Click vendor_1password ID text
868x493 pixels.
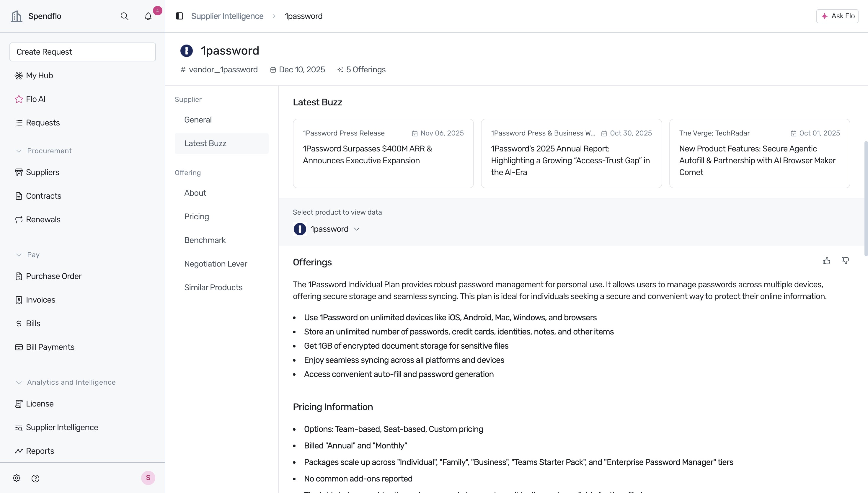click(223, 69)
